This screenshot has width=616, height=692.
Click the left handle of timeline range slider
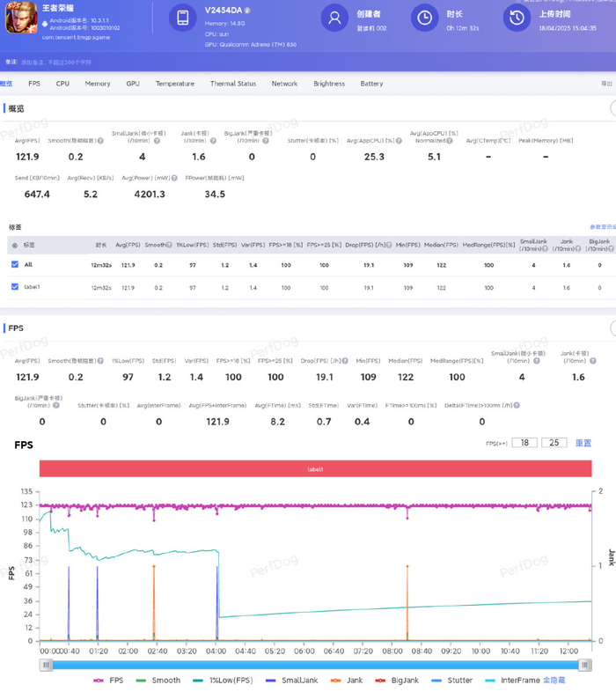pyautogui.click(x=45, y=666)
